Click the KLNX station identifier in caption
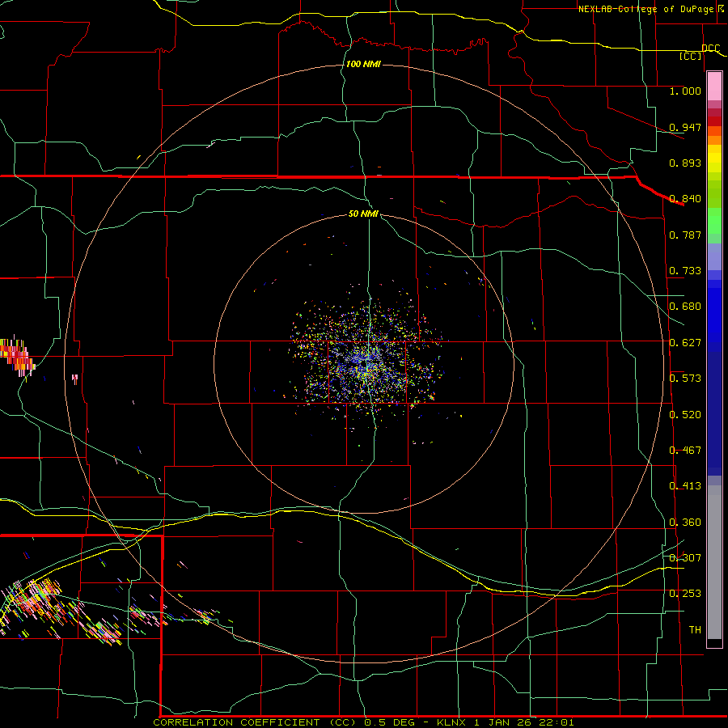This screenshot has width=728, height=728. [453, 722]
